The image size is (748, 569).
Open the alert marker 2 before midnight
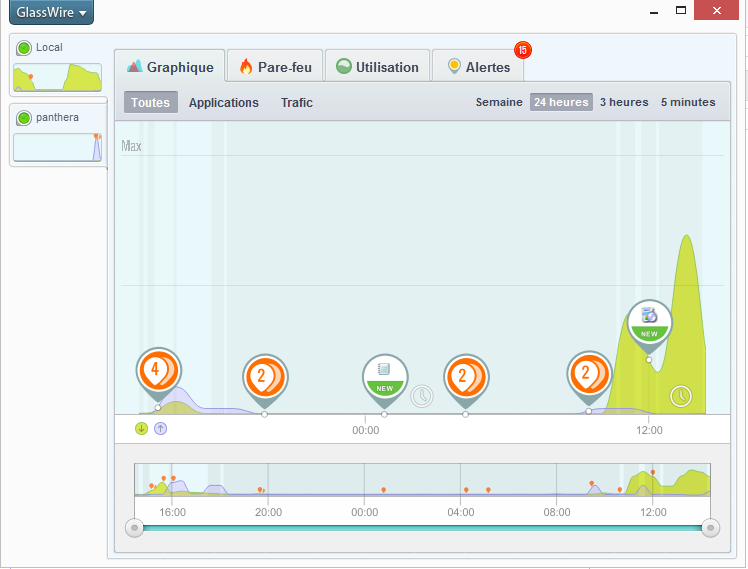pyautogui.click(x=265, y=378)
